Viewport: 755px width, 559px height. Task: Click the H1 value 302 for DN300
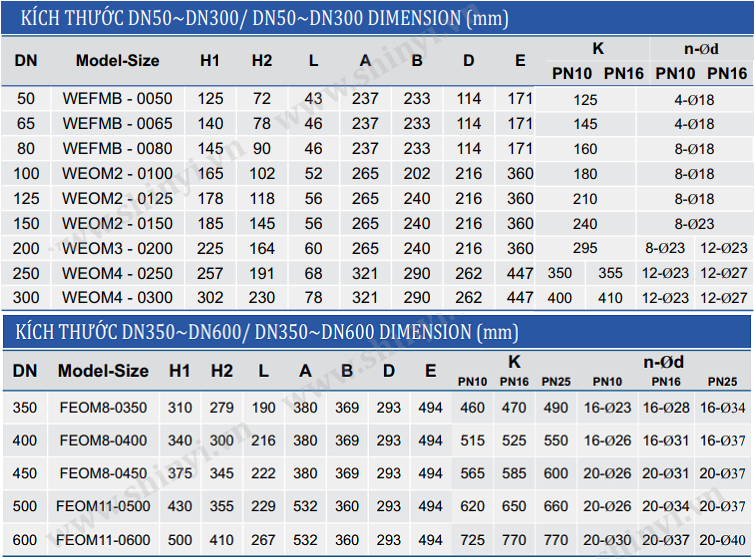210,298
